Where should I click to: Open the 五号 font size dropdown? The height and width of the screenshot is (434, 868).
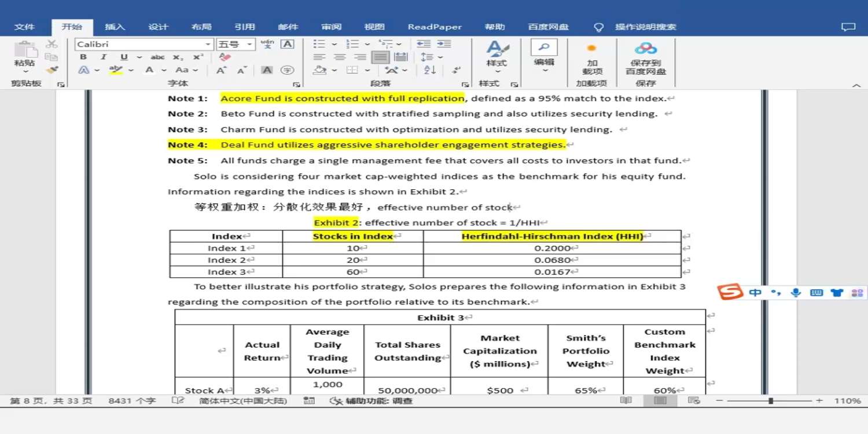[x=250, y=45]
